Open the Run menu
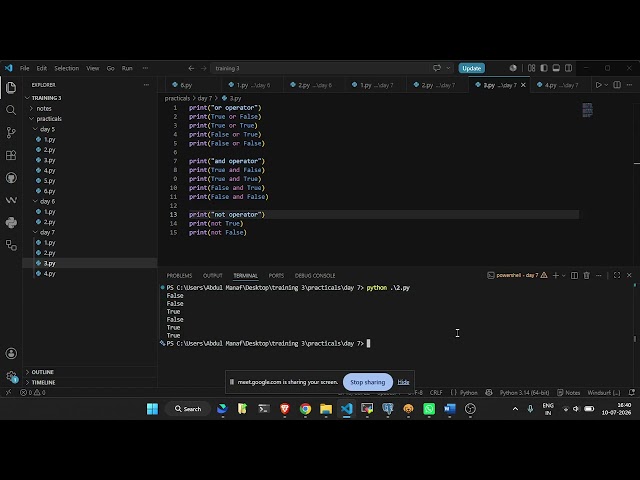640x480 pixels. tap(127, 68)
